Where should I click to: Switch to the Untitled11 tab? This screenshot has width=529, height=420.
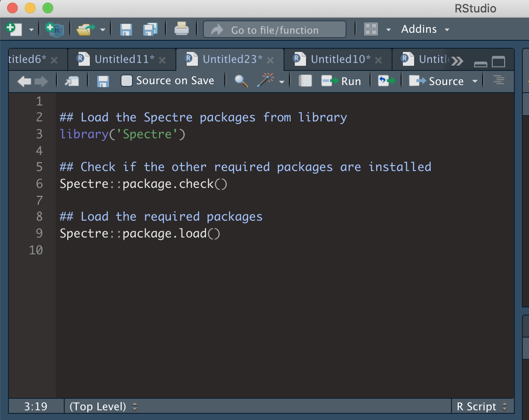[x=124, y=59]
